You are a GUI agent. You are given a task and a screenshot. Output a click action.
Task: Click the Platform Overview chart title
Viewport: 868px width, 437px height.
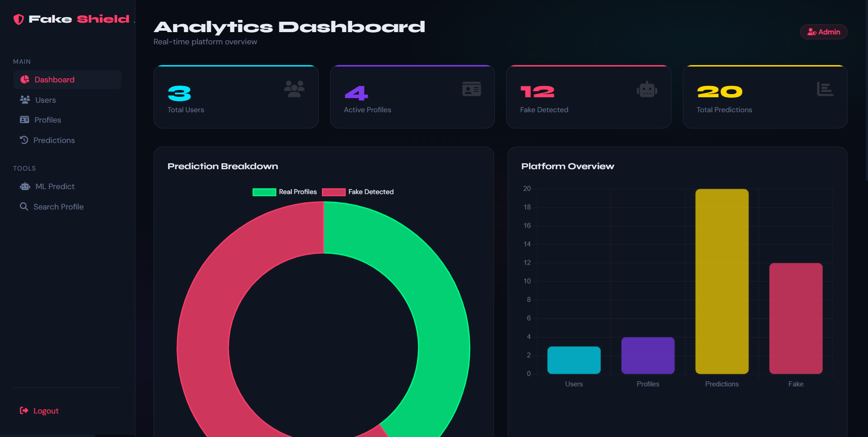click(x=568, y=166)
